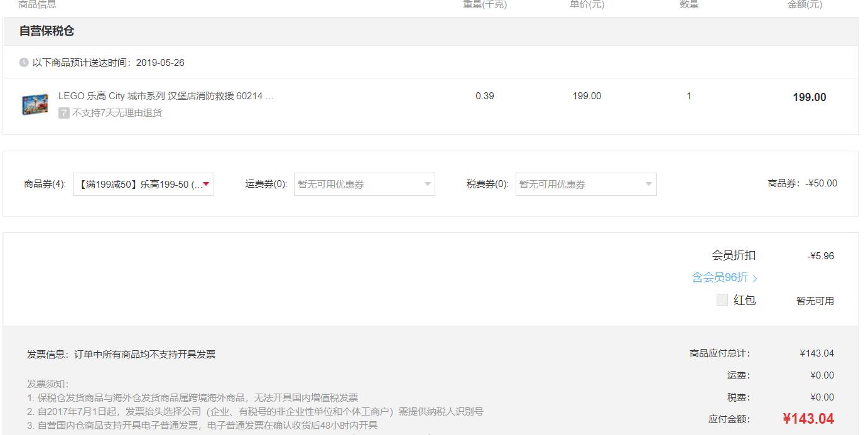Select the 自营保税仓 warehouse heading
The width and height of the screenshot is (868, 435).
[x=46, y=31]
